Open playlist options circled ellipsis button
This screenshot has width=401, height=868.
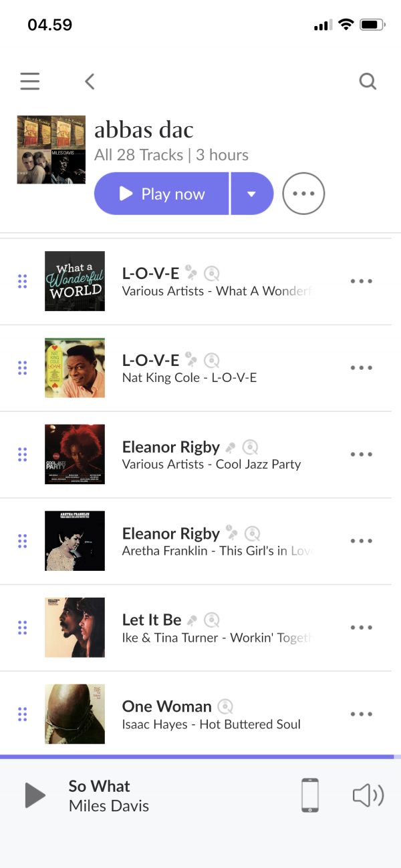coord(303,194)
